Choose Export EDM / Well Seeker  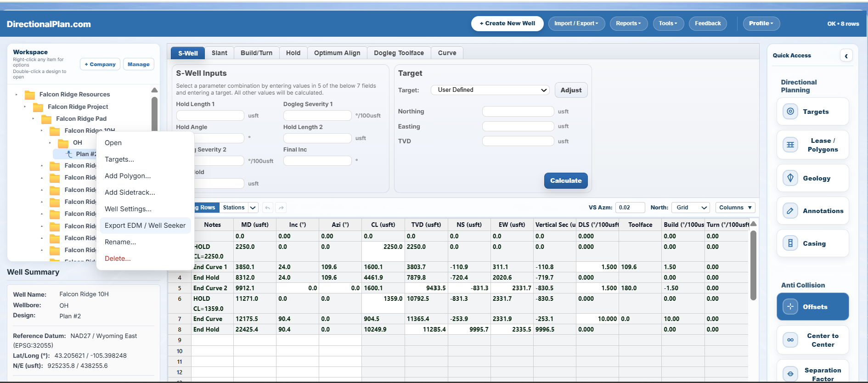[145, 225]
